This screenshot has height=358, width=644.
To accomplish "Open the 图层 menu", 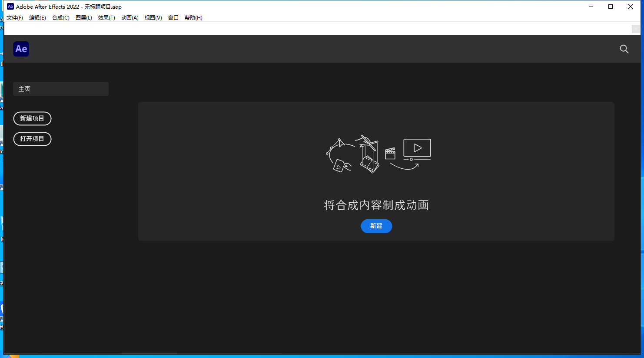I will [x=83, y=18].
